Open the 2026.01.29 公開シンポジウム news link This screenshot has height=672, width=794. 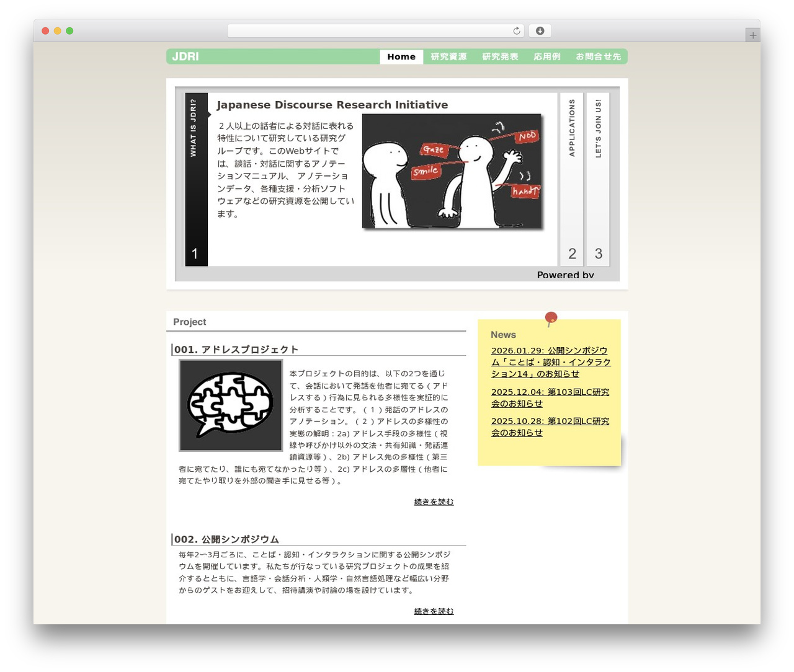click(x=551, y=362)
